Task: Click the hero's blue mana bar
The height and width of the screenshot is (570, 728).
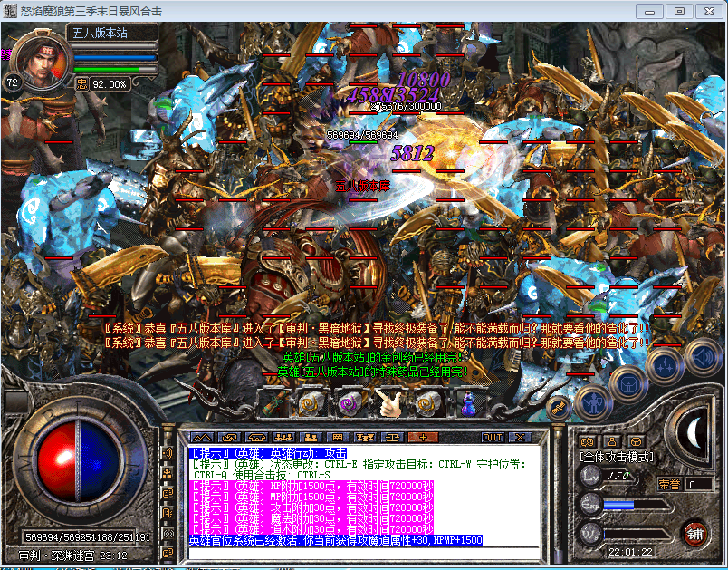Action: click(x=116, y=58)
